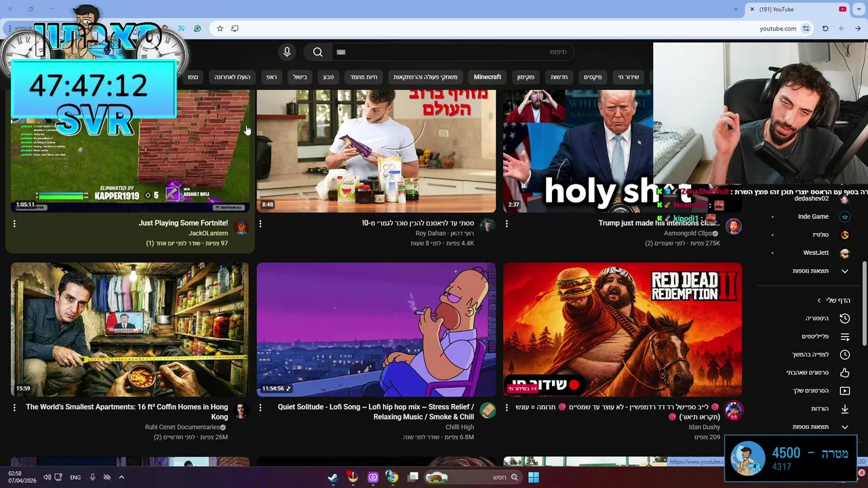Open 'Quiet Solitude - Lofi Song' video title

coord(376,412)
